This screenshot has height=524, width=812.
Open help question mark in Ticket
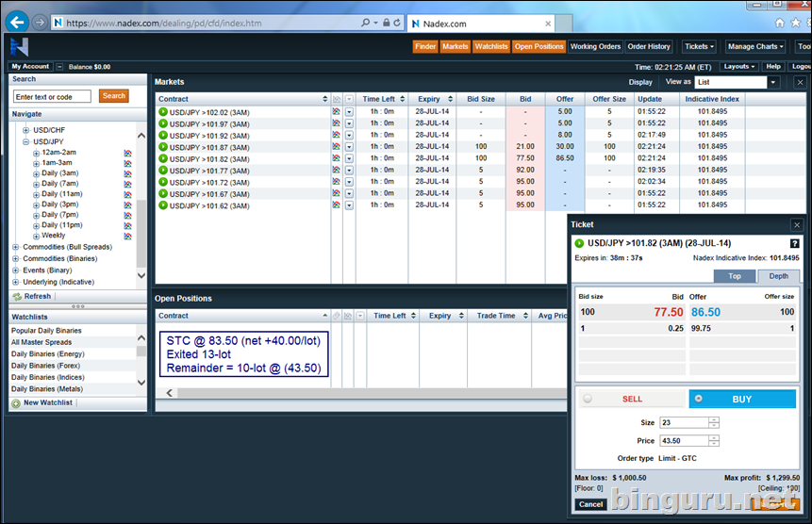794,244
